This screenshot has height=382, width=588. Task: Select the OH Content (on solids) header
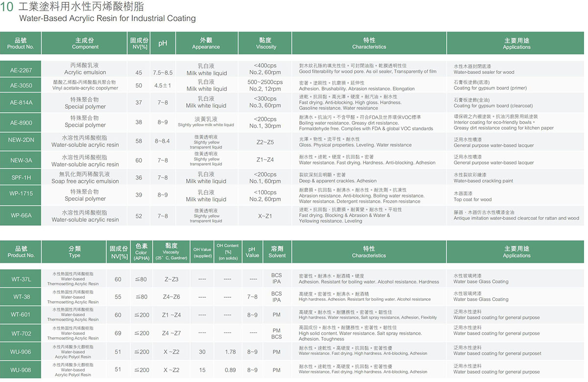pos(227,252)
